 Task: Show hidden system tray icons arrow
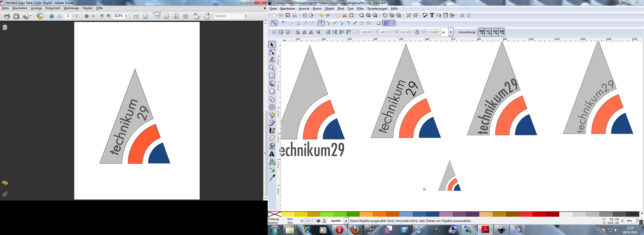(x=597, y=230)
